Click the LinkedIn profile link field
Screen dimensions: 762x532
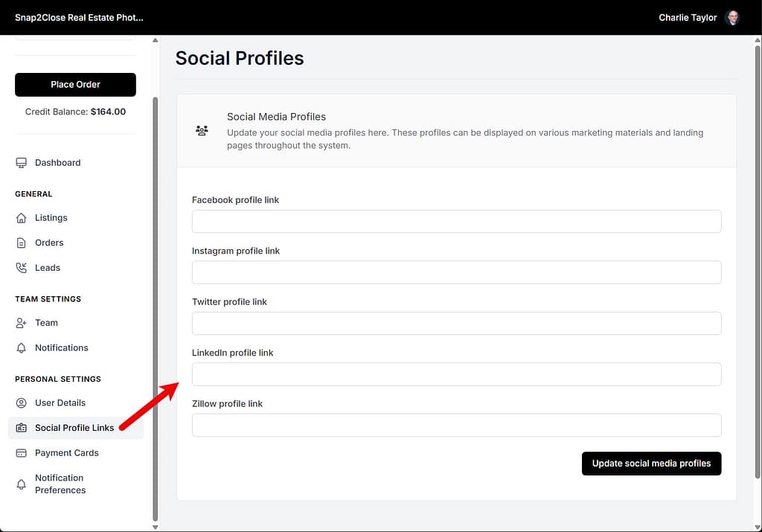click(x=456, y=374)
